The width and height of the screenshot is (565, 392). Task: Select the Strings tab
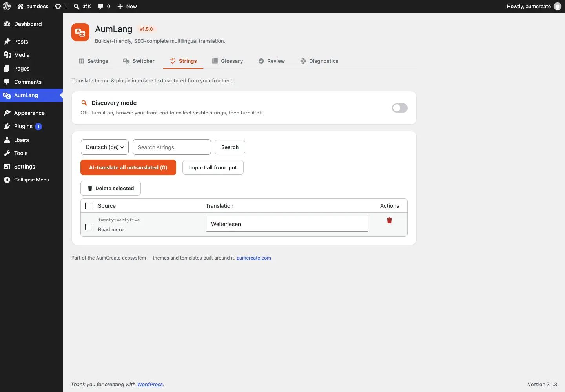tap(183, 61)
